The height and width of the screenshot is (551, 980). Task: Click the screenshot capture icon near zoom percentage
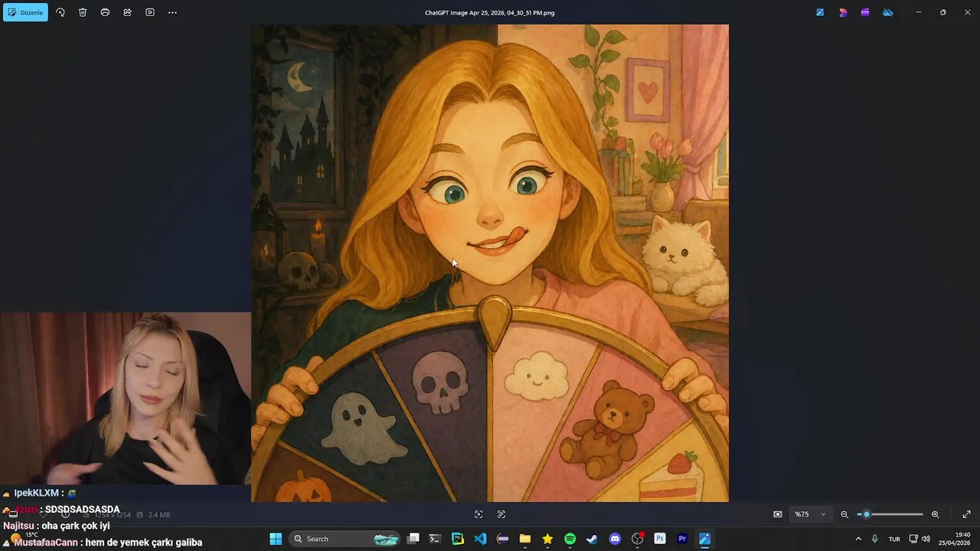pyautogui.click(x=778, y=514)
